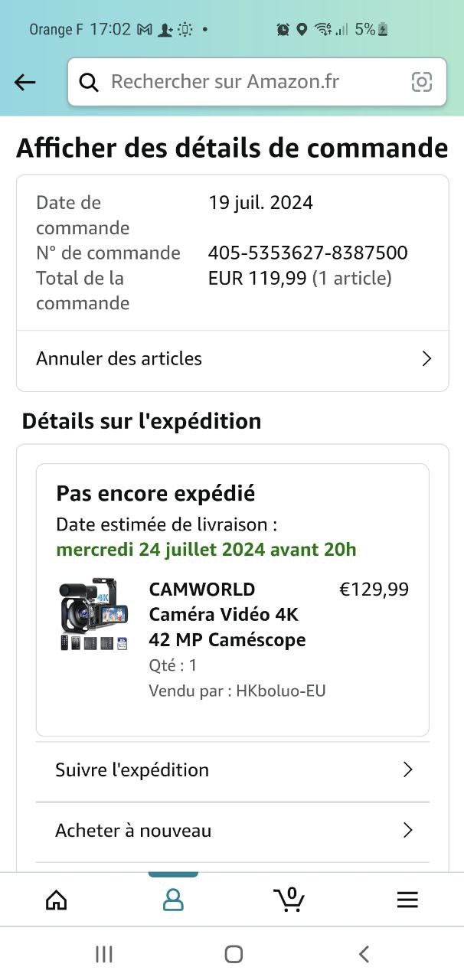The image size is (464, 980).
Task: Tap the battery status icon
Action: (x=383, y=29)
